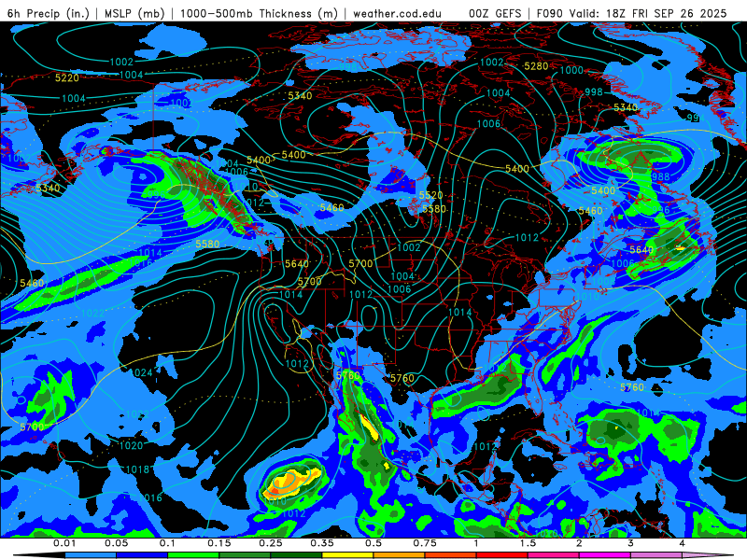Click the '0.1' legend value

click(168, 543)
